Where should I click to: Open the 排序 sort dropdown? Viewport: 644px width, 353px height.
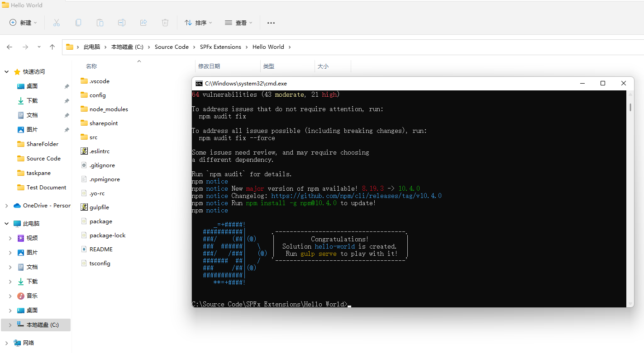(198, 22)
